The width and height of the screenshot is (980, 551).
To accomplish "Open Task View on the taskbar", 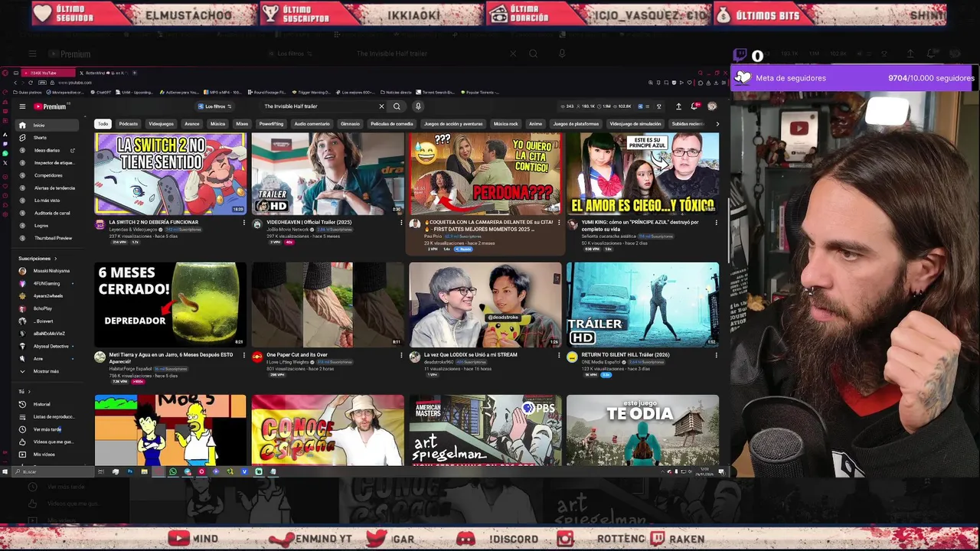I will [101, 471].
